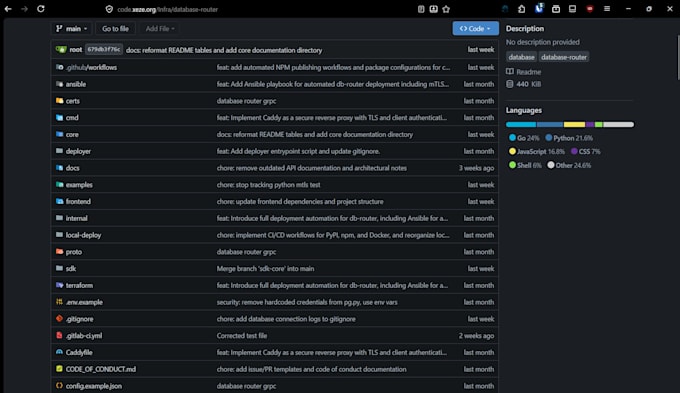Open the reader view icon in address bar

pos(421,9)
